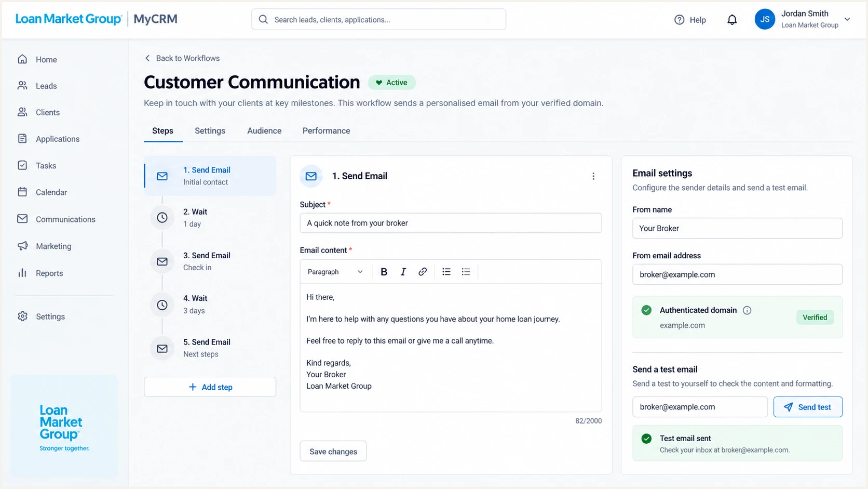Click the From name field
The width and height of the screenshot is (868, 489).
(737, 228)
